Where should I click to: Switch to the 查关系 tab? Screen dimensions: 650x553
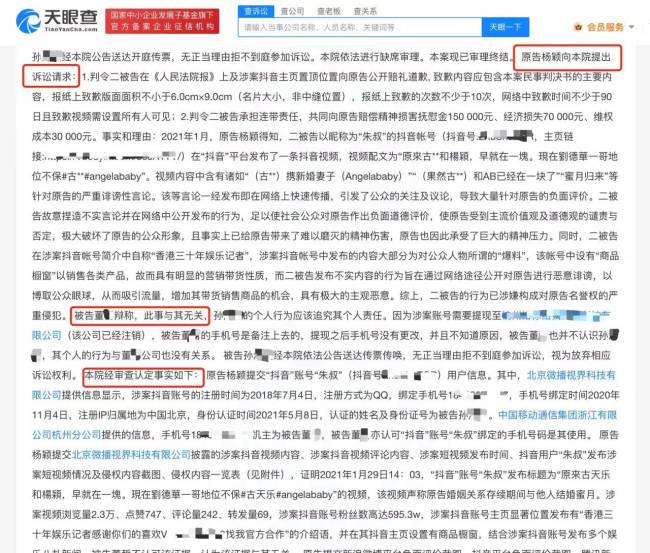tap(365, 11)
